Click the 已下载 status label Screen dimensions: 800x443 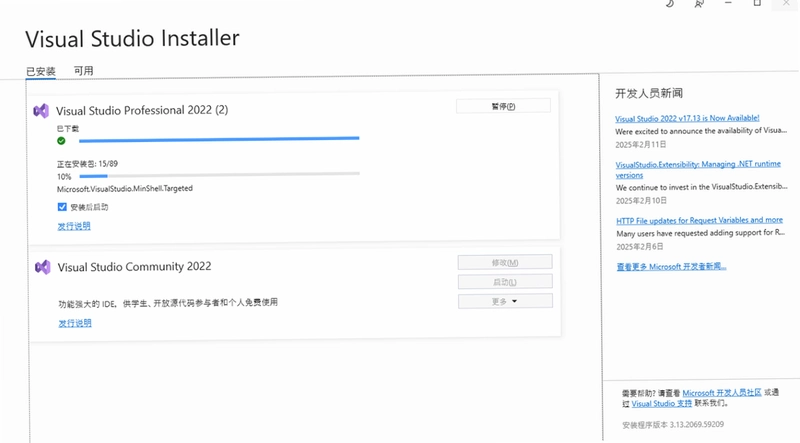[68, 129]
